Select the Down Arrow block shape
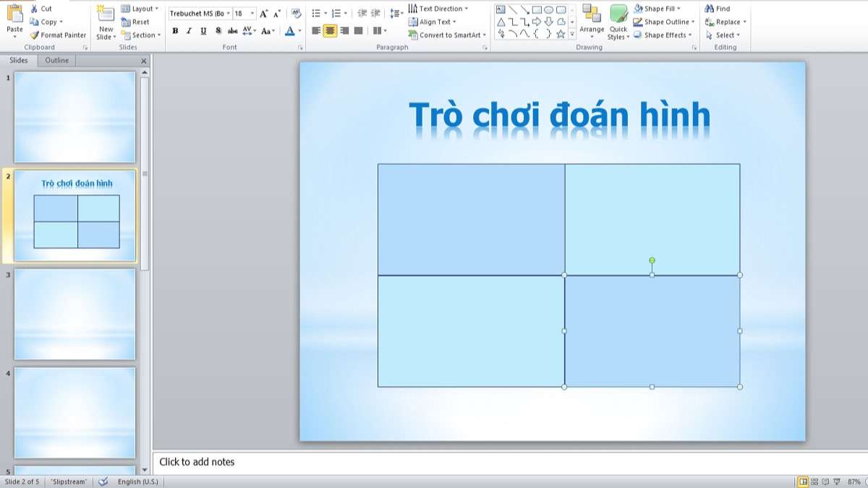 549,22
